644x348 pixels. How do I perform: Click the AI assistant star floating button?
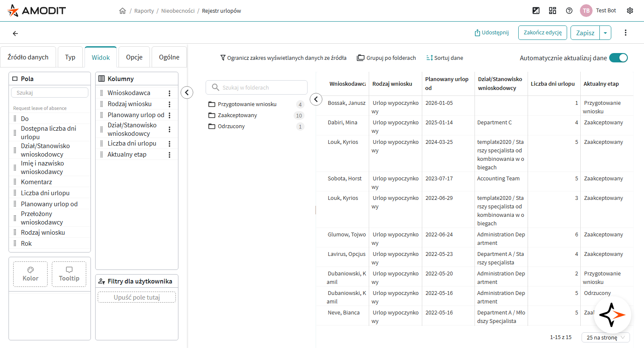pyautogui.click(x=612, y=315)
